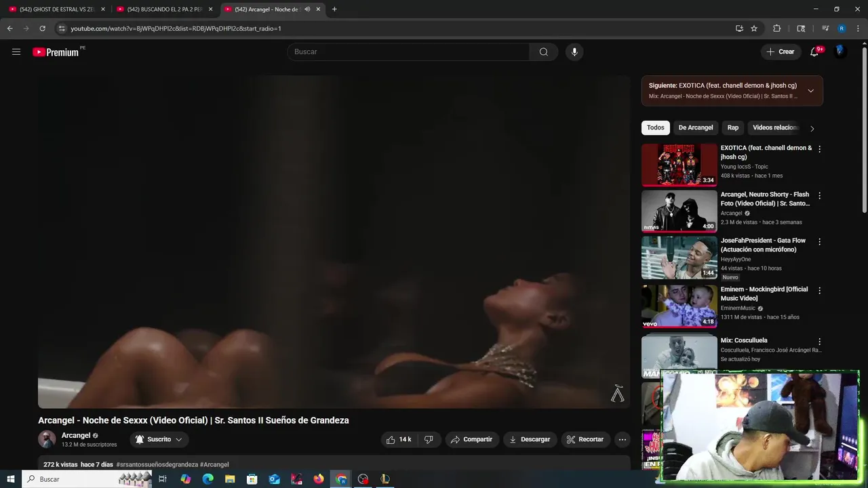Bookmark this page with star icon

tap(754, 28)
